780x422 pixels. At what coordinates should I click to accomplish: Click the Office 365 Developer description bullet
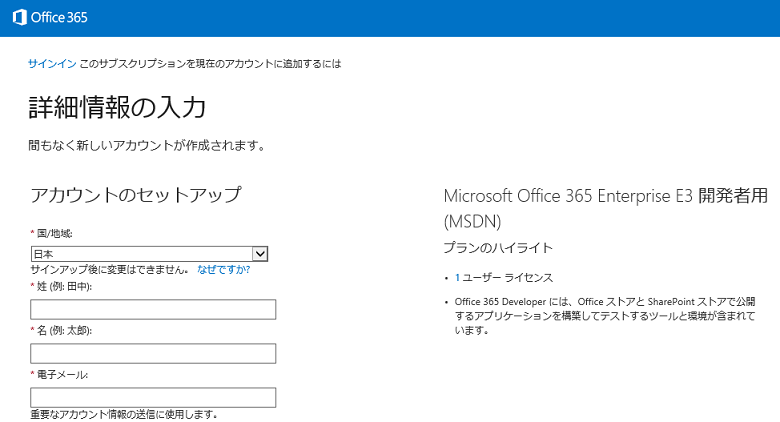[605, 316]
